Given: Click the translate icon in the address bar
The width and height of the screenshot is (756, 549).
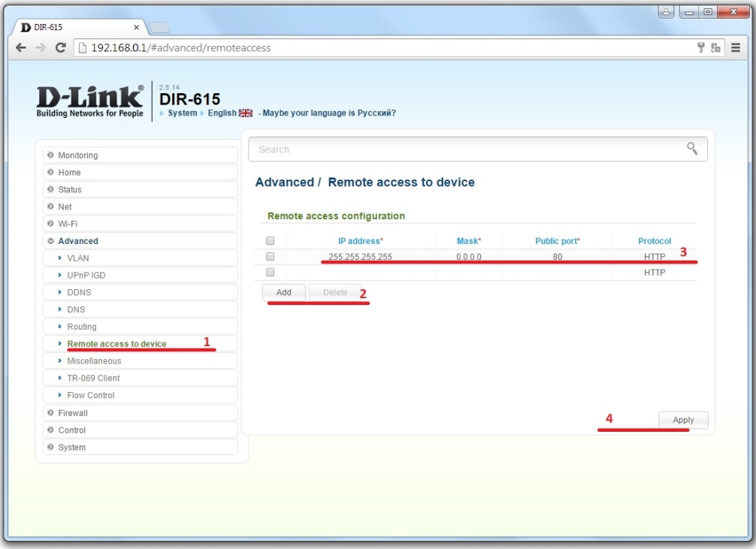Looking at the screenshot, I should 715,47.
